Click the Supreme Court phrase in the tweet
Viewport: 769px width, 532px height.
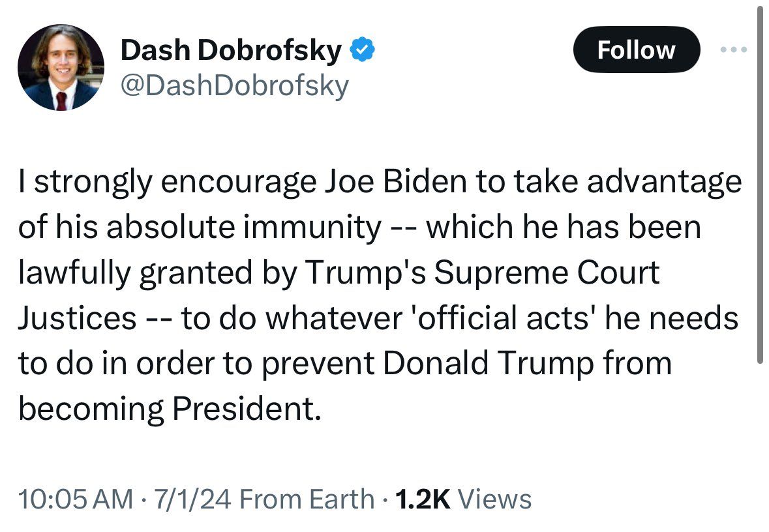pos(548,273)
